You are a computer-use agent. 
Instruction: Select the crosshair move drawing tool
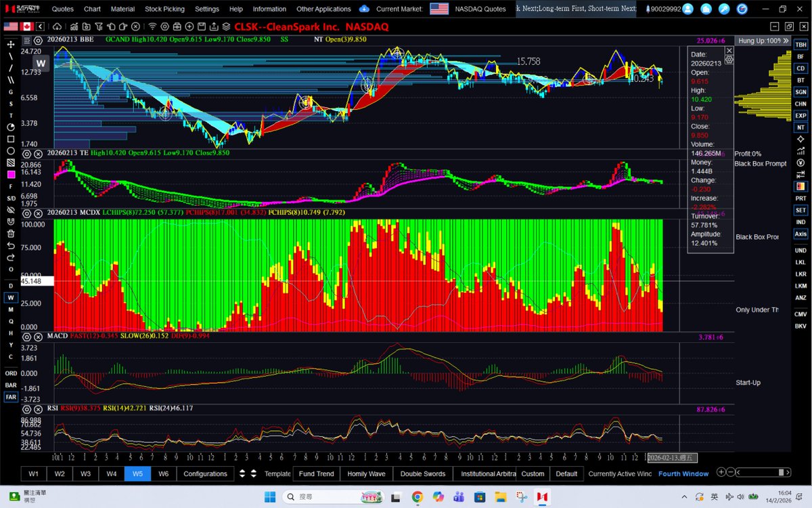pos(11,44)
